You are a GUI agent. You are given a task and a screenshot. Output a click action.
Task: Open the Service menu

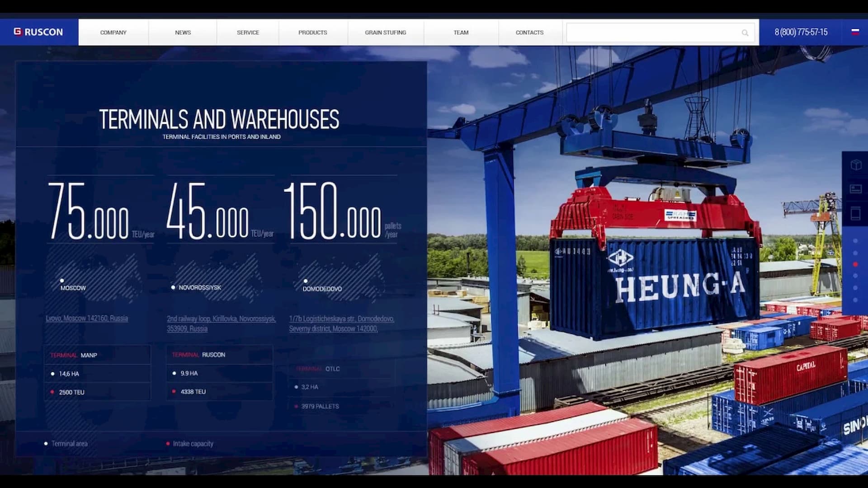(248, 33)
